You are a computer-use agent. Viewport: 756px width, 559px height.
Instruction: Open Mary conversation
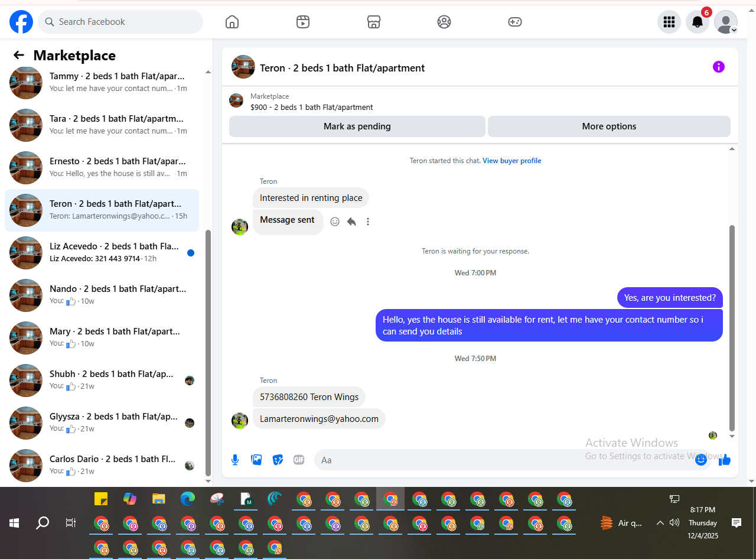tap(102, 338)
